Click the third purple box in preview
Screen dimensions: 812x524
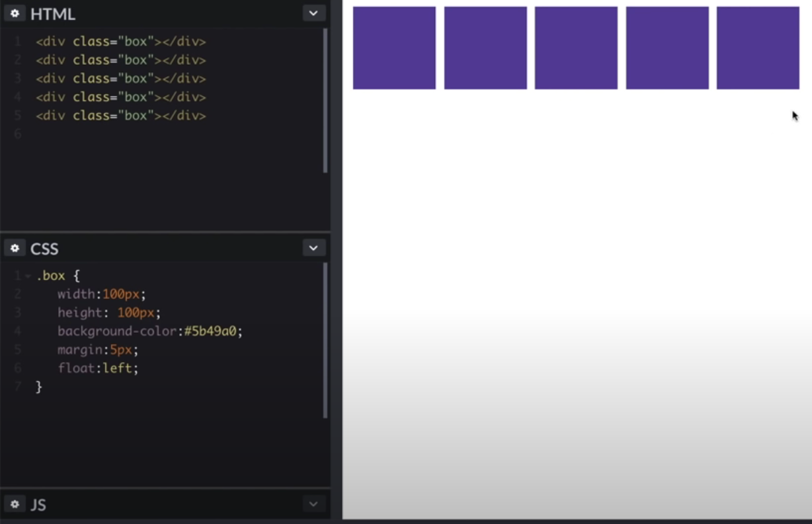pyautogui.click(x=576, y=48)
